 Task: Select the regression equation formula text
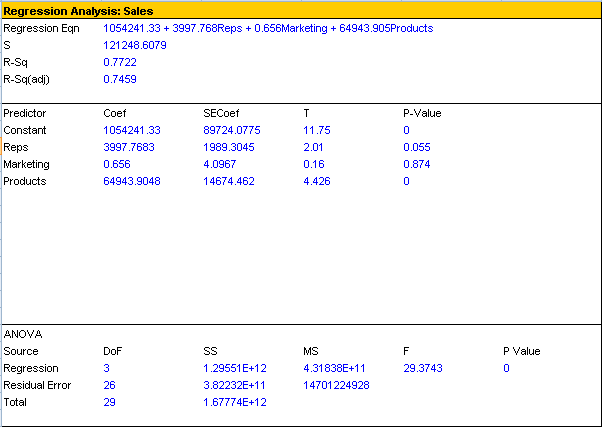click(x=268, y=28)
